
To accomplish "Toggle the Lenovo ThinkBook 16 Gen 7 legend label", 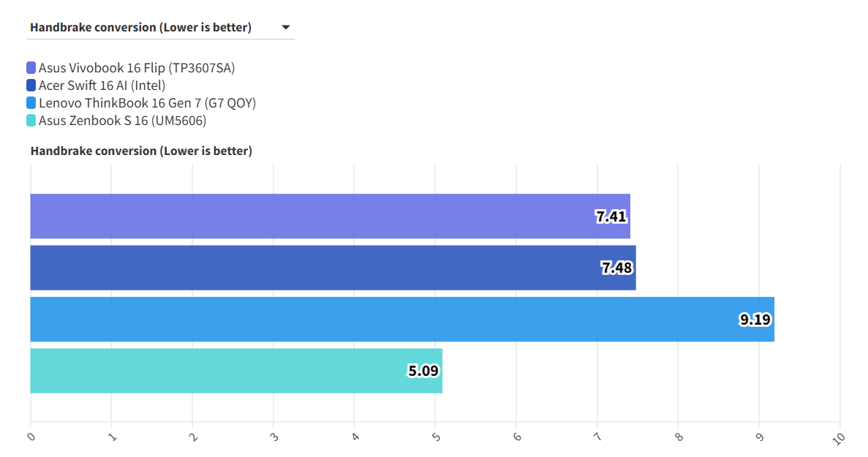I will [147, 103].
